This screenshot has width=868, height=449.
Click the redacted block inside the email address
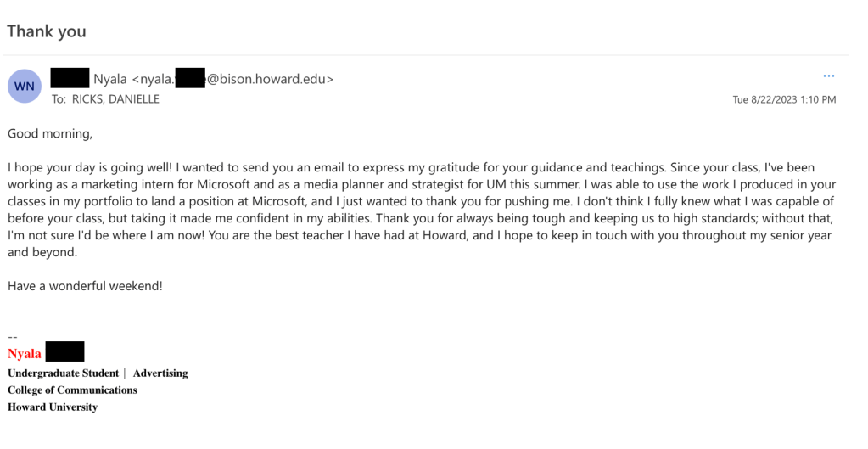pos(191,78)
